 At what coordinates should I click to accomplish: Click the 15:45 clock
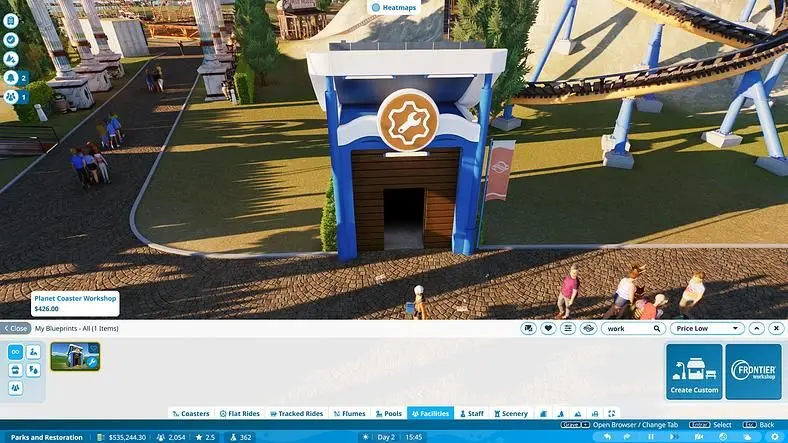[414, 437]
